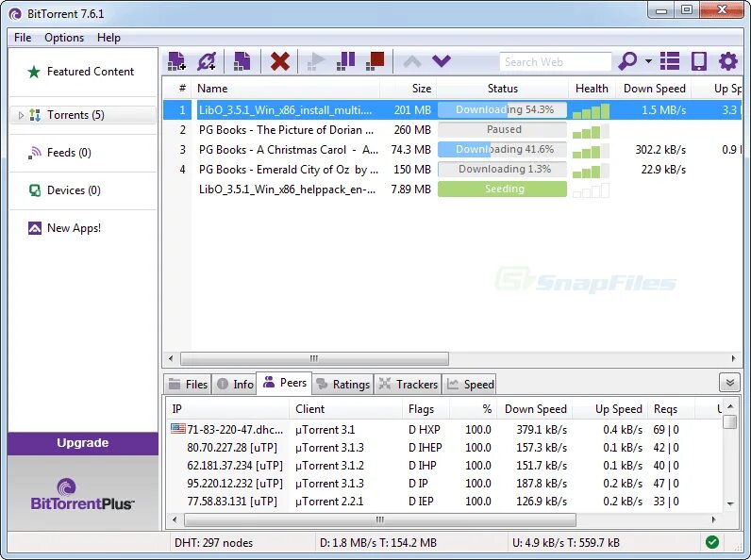Click inside the Search Web field
This screenshot has width=751, height=560.
click(555, 61)
